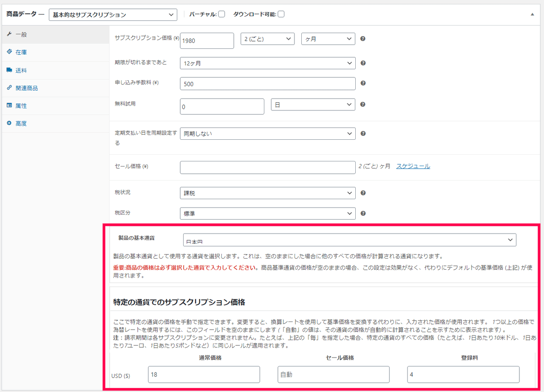
Task: Open the 12ヶ月 expiry dropdown
Action: tap(268, 63)
